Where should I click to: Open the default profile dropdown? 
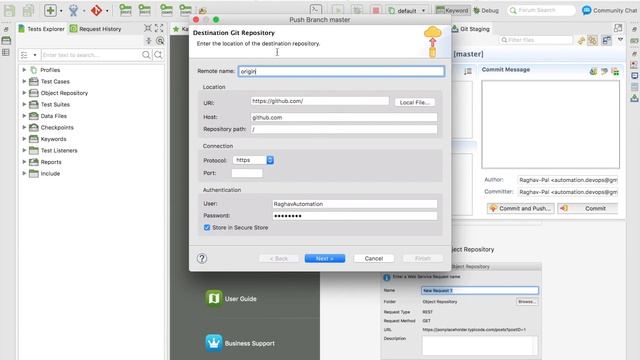coord(407,11)
